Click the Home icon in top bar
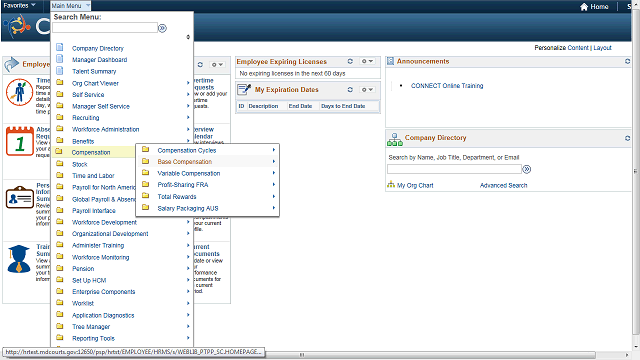 pyautogui.click(x=584, y=7)
